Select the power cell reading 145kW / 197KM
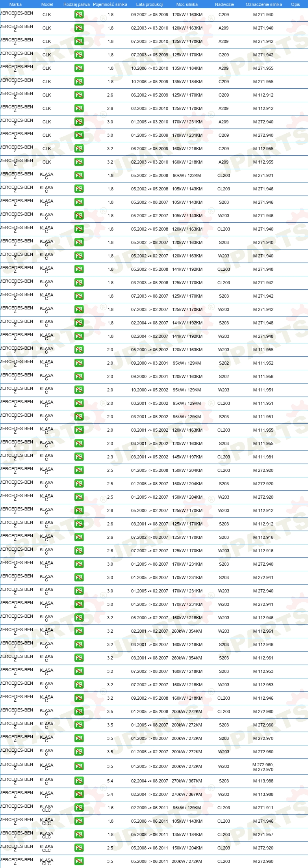 click(x=187, y=457)
